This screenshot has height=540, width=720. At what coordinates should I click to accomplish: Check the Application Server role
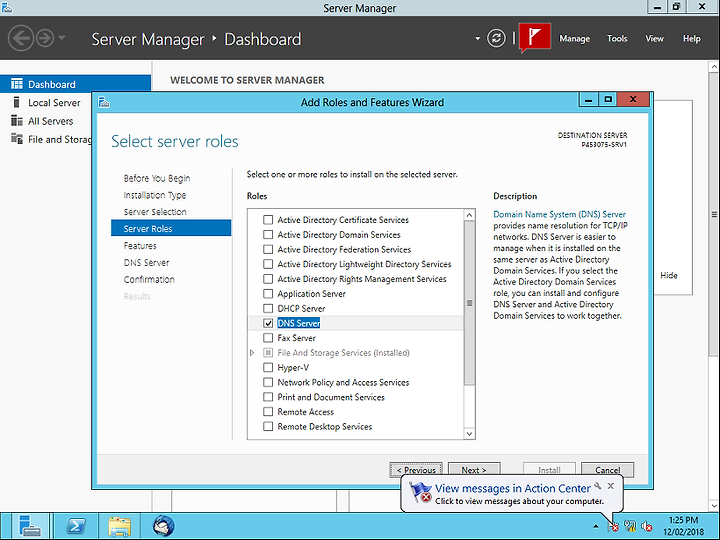tap(268, 293)
